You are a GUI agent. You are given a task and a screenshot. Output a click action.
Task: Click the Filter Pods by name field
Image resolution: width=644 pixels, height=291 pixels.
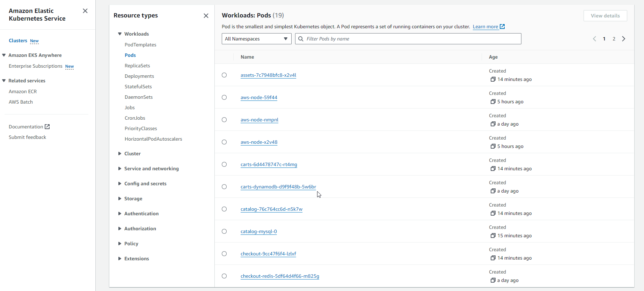click(x=408, y=39)
